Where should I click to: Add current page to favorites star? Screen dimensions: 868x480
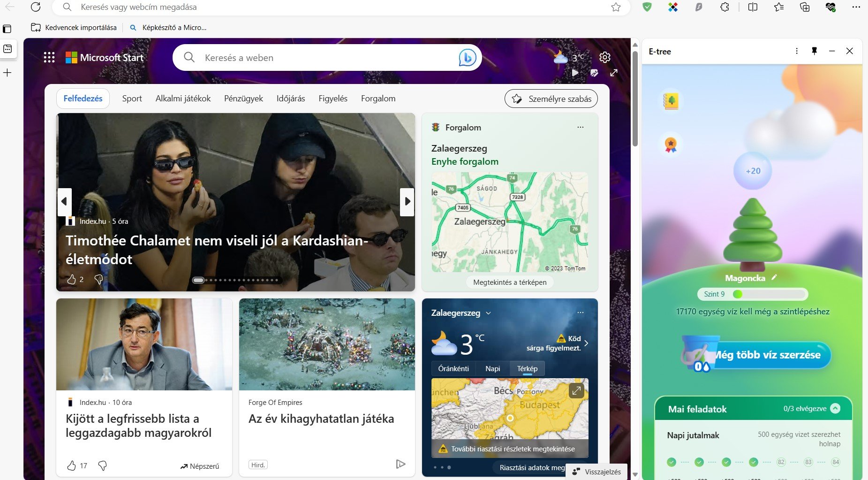(616, 7)
